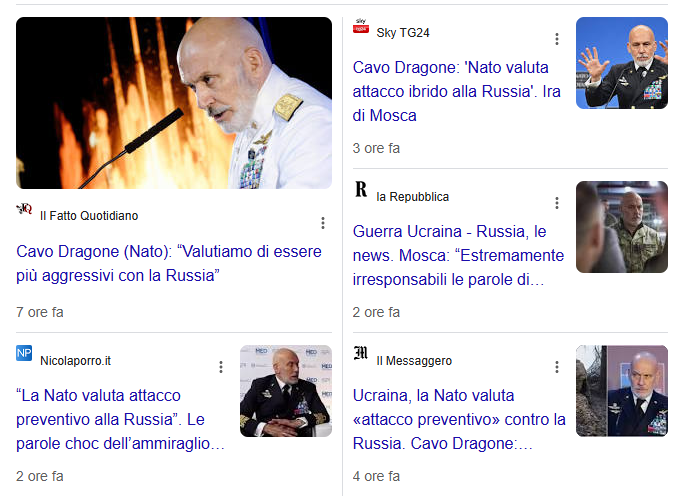Open headline "Valutiamo di essere più aggressivi"
This screenshot has width=683, height=498.
coord(169,264)
